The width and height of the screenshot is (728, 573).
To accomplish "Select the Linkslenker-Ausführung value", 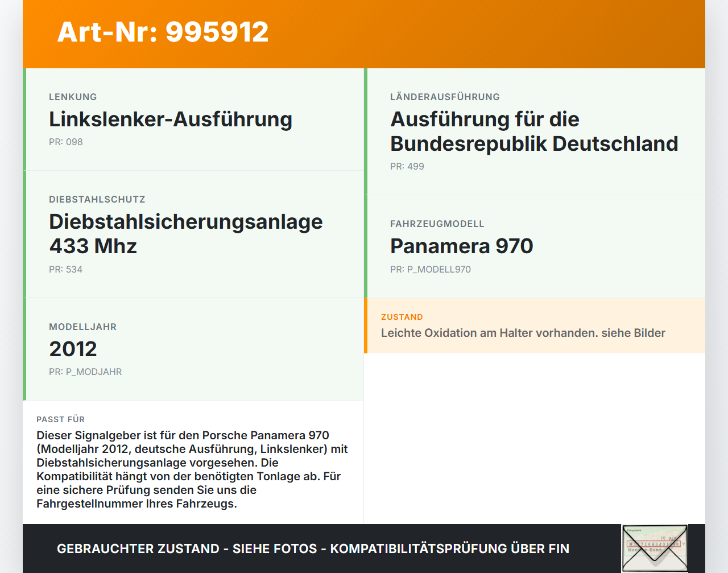I will 171,119.
